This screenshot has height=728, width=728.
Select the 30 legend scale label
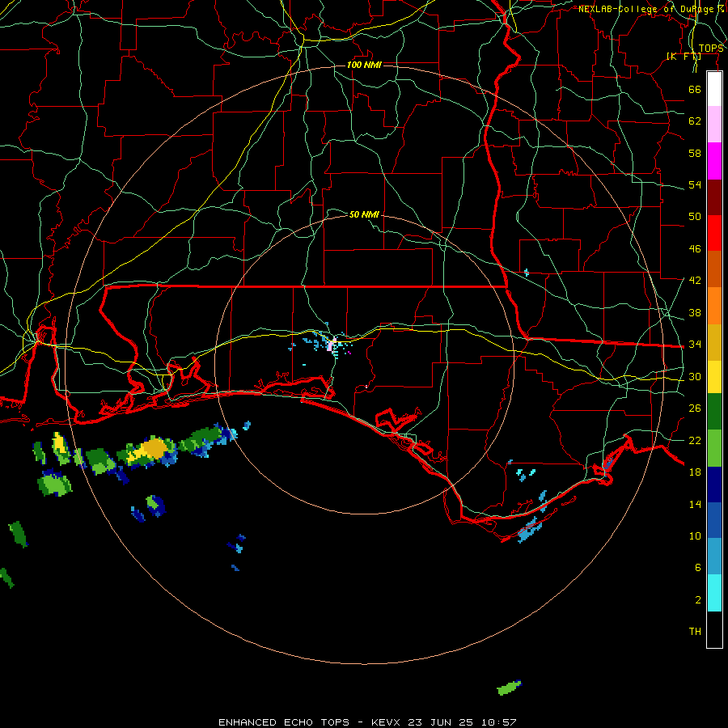click(695, 376)
